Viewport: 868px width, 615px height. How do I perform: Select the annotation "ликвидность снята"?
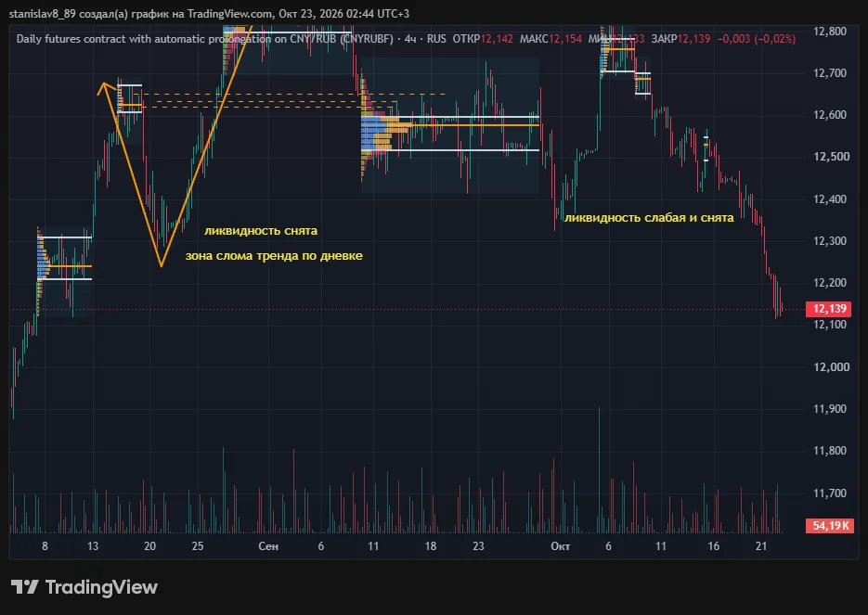261,231
